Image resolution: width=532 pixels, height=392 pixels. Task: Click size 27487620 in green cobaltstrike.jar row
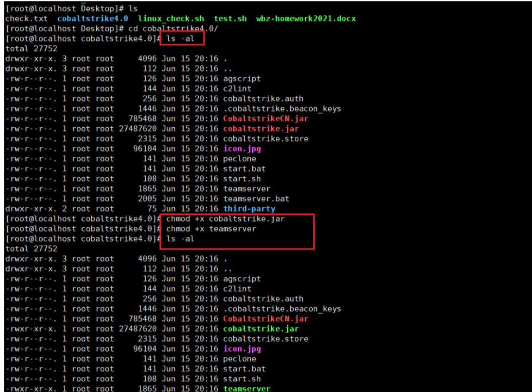pyautogui.click(x=138, y=329)
